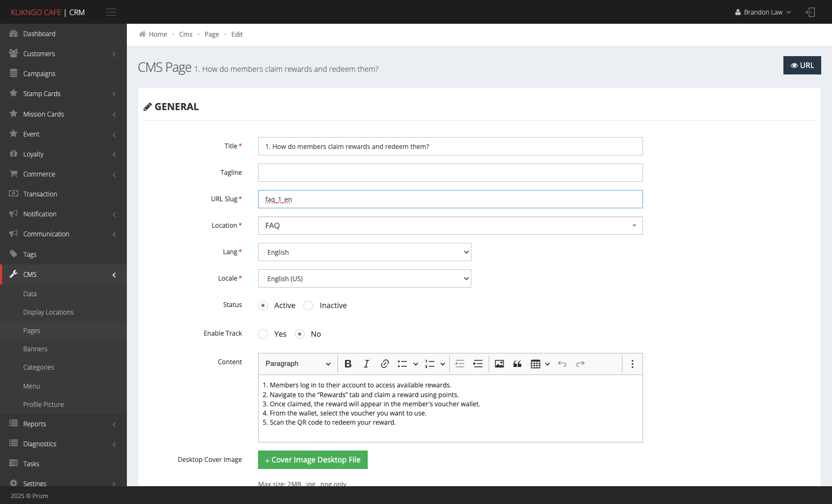Viewport: 832px width, 504px height.
Task: Click into the URL Slug field
Action: tap(450, 199)
